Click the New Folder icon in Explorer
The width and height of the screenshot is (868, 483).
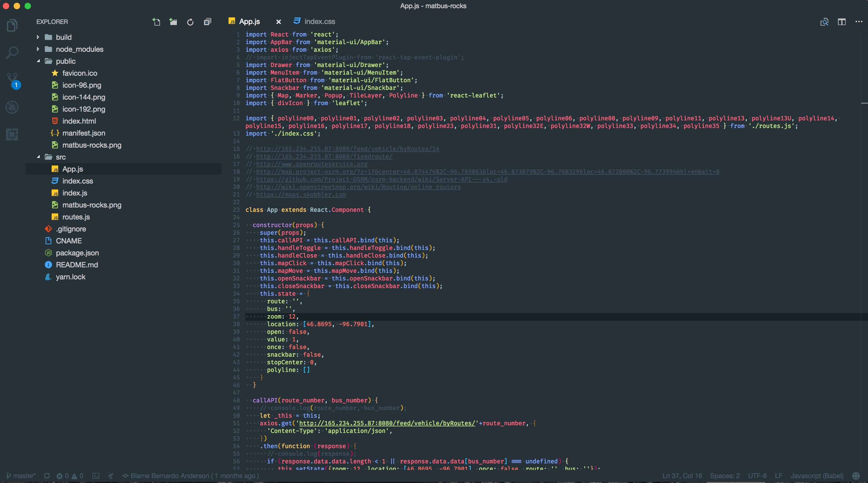[173, 22]
